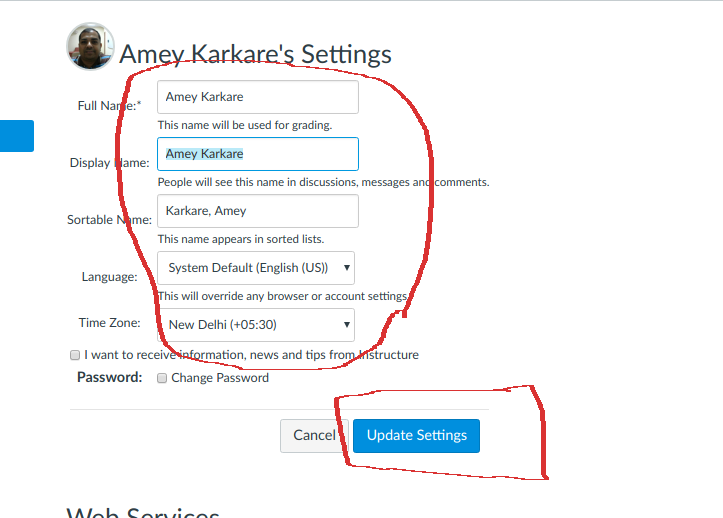Click the "Change Password" label text

point(220,378)
